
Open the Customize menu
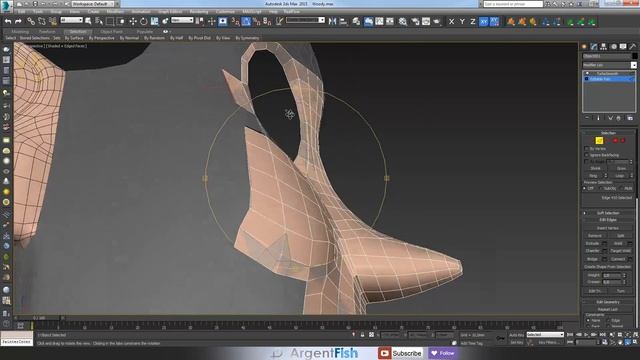(225, 11)
